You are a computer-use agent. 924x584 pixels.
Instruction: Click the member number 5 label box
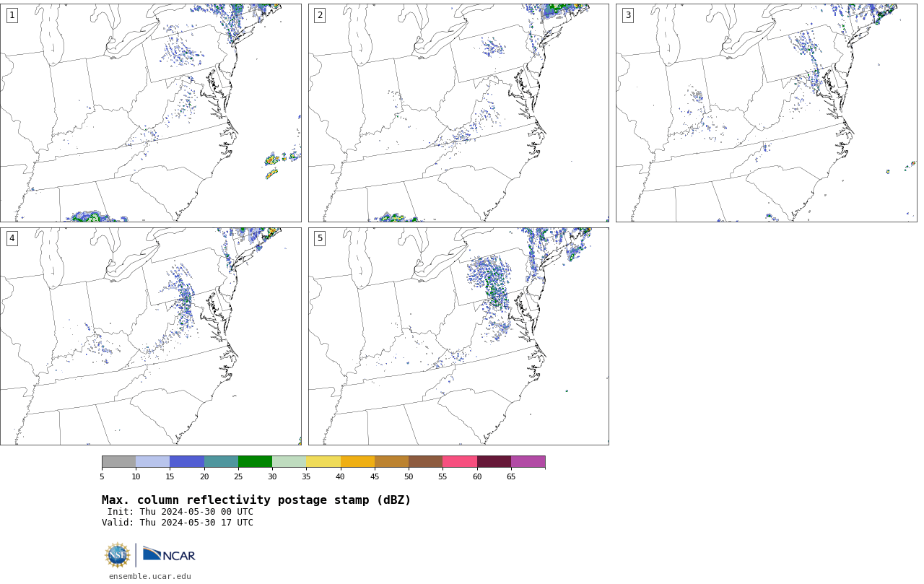click(x=320, y=238)
